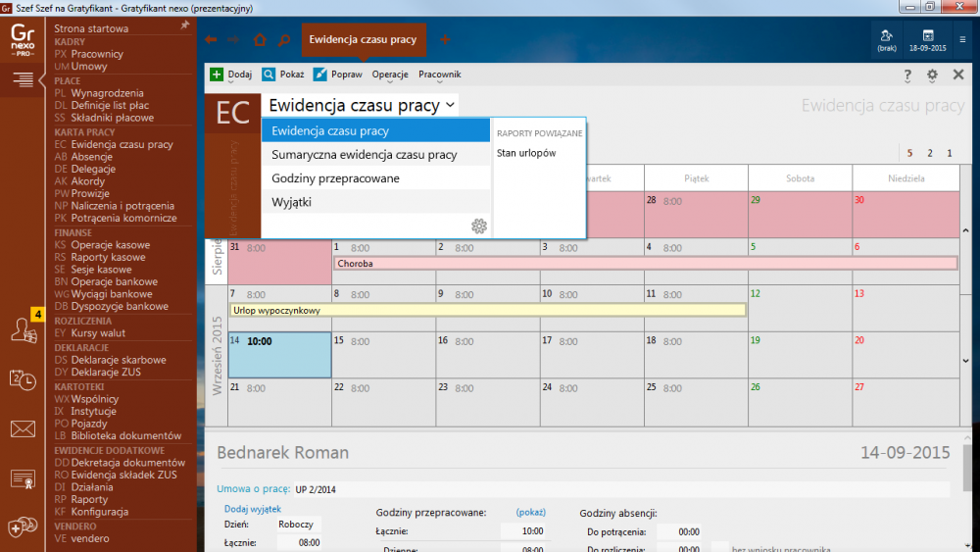Viewport: 980px width, 552px height.
Task: Open the envelope messages icon in sidebar
Action: [23, 428]
